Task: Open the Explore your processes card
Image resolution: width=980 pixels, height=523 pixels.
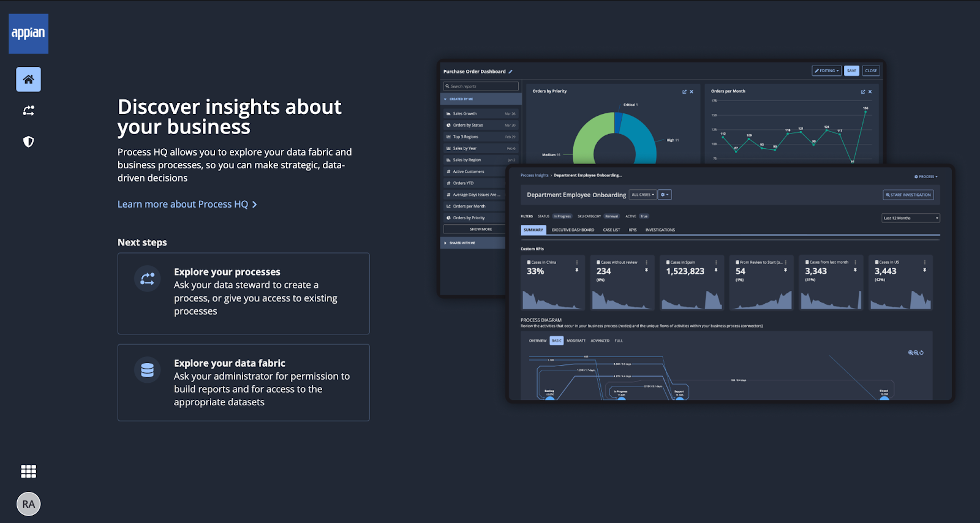Action: click(x=243, y=293)
